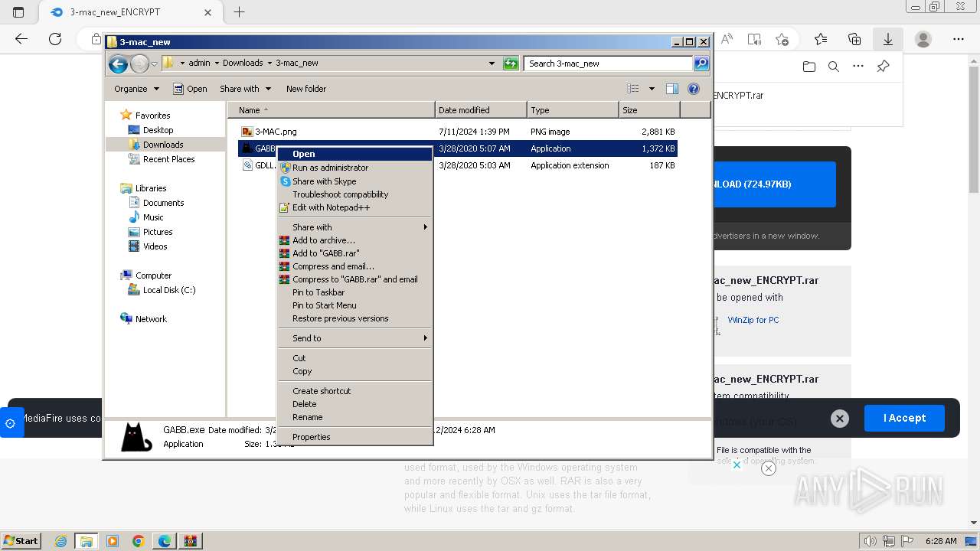The height and width of the screenshot is (551, 980).
Task: Open Edge collections icon
Action: tap(854, 39)
